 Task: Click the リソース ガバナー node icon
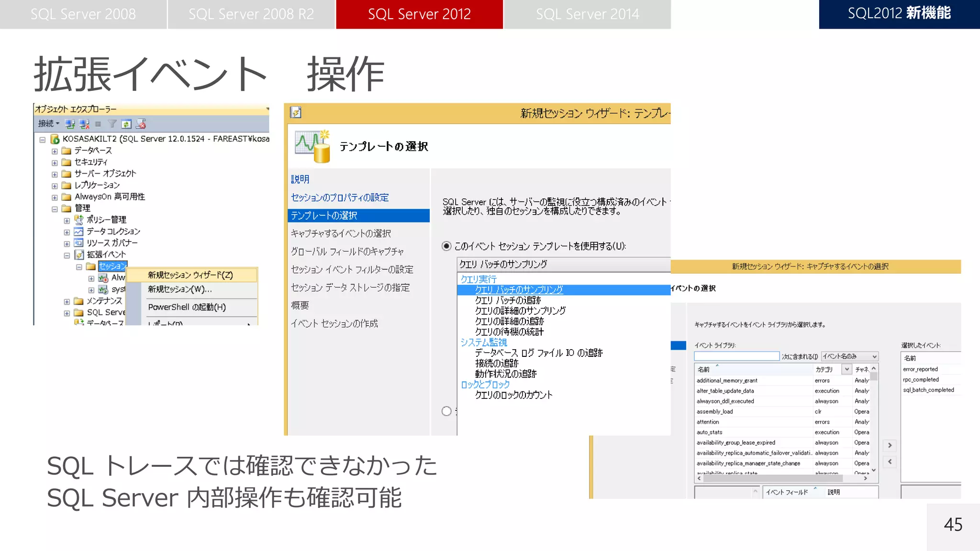click(79, 243)
